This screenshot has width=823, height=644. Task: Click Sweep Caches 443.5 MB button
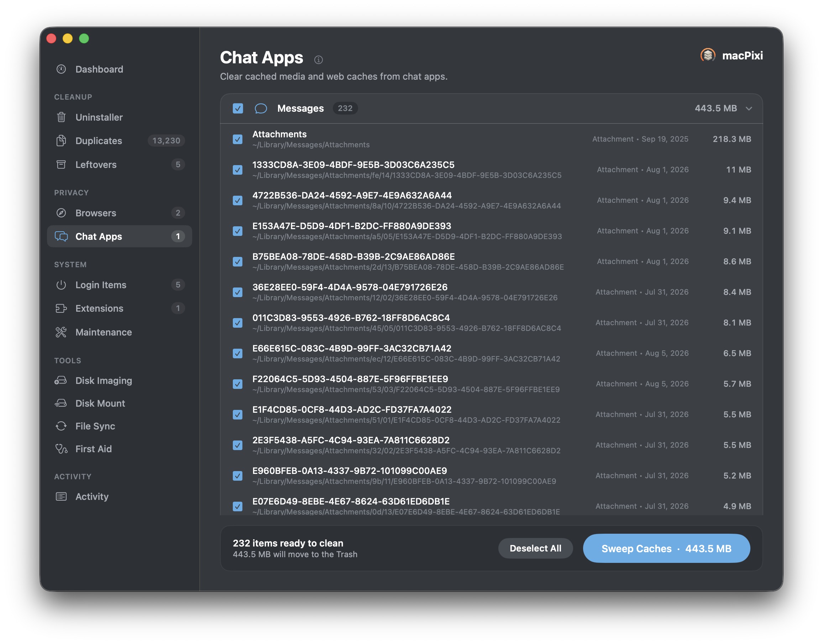(x=666, y=548)
